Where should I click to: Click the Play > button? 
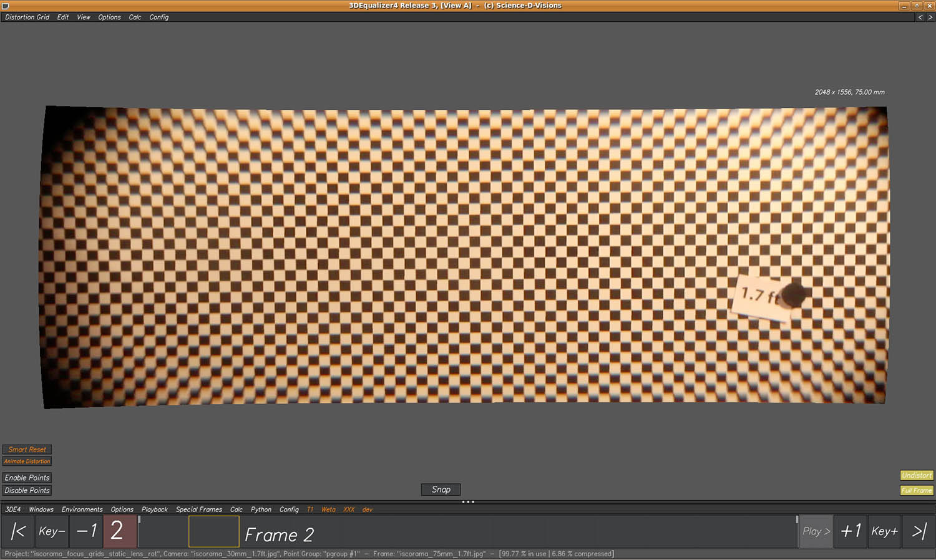pos(816,531)
